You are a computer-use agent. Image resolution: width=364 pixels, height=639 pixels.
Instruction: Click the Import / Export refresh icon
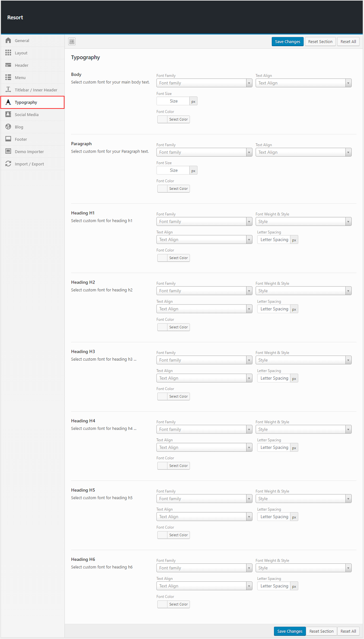(x=8, y=164)
